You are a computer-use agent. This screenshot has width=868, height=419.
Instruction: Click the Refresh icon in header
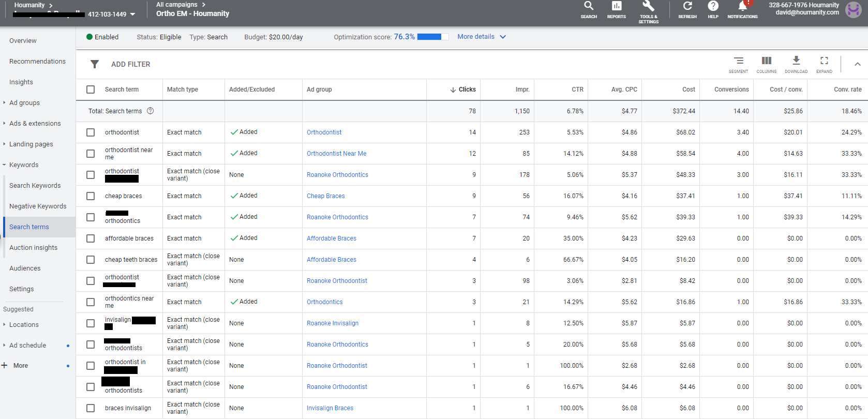click(x=687, y=6)
